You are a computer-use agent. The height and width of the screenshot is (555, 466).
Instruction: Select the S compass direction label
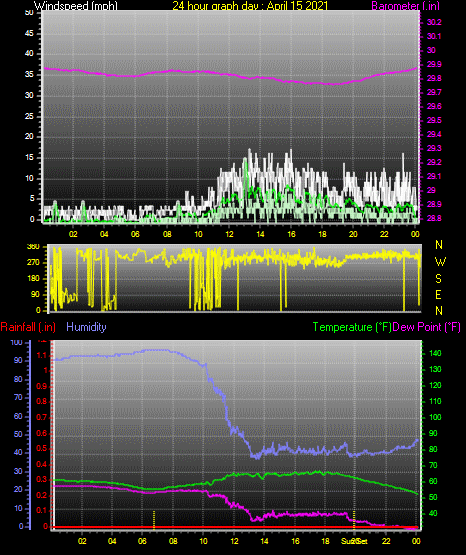[x=438, y=279]
